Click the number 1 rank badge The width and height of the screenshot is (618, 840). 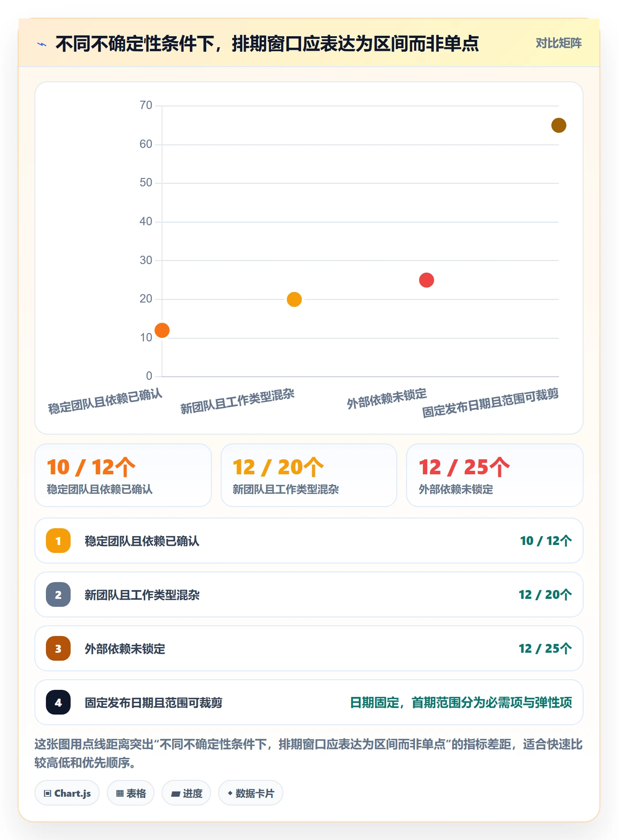click(x=58, y=541)
